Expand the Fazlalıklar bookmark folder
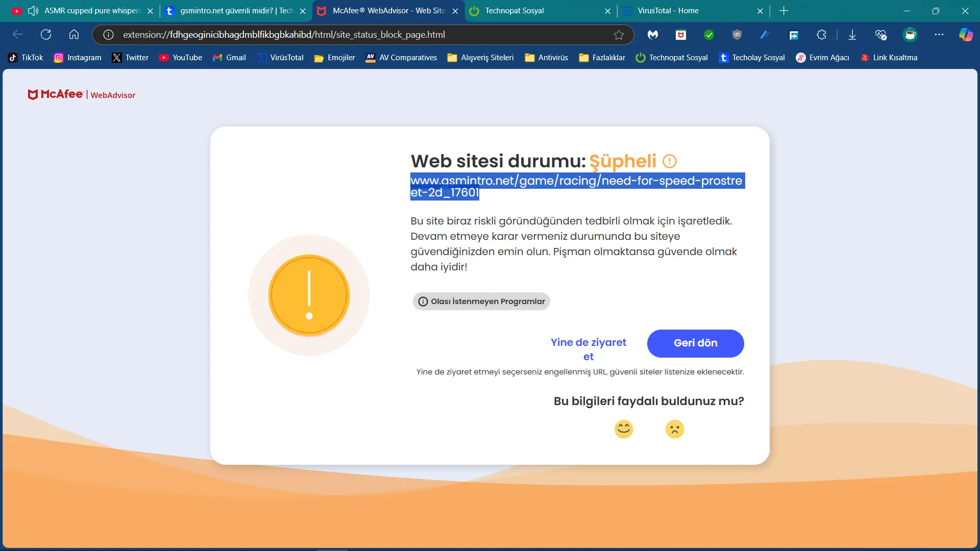Viewport: 980px width, 551px height. pos(602,58)
